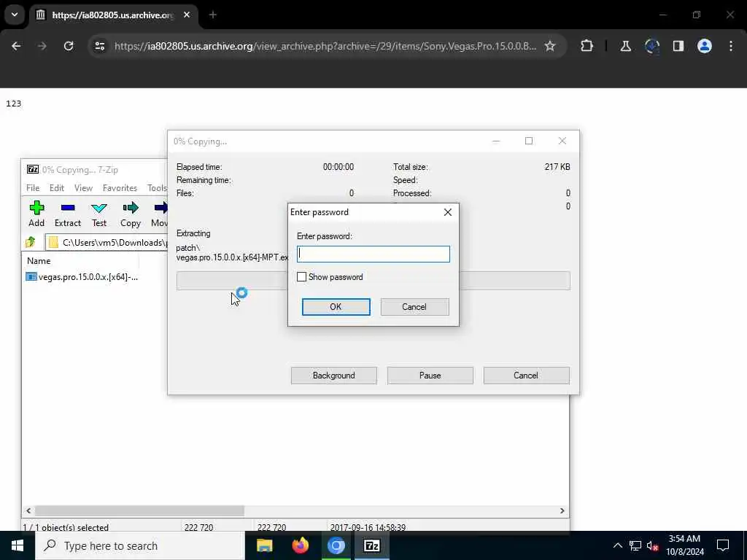Click the 7-Zip Copy toolbar icon
This screenshot has height=560, width=747.
click(130, 214)
